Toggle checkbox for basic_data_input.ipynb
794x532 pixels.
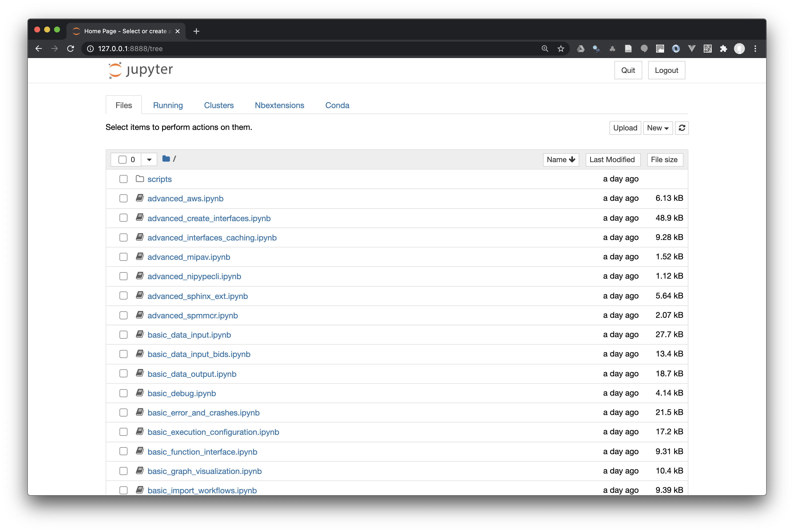click(123, 334)
